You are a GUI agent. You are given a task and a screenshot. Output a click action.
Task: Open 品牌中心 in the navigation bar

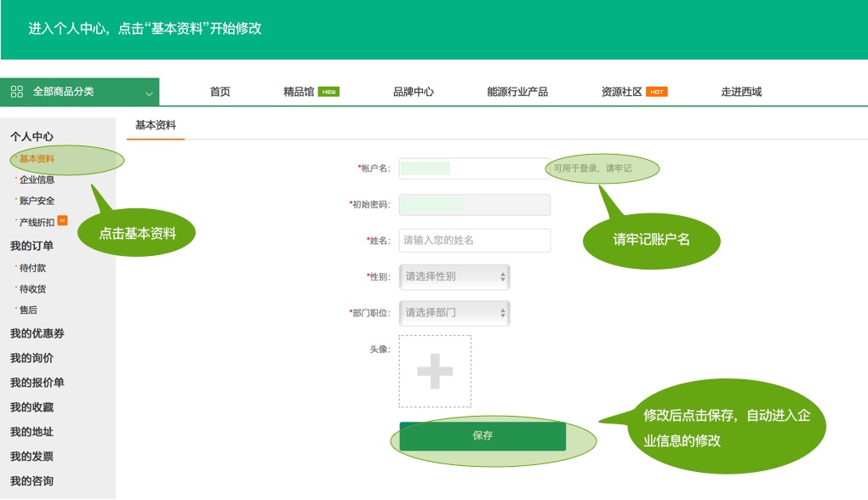[414, 92]
